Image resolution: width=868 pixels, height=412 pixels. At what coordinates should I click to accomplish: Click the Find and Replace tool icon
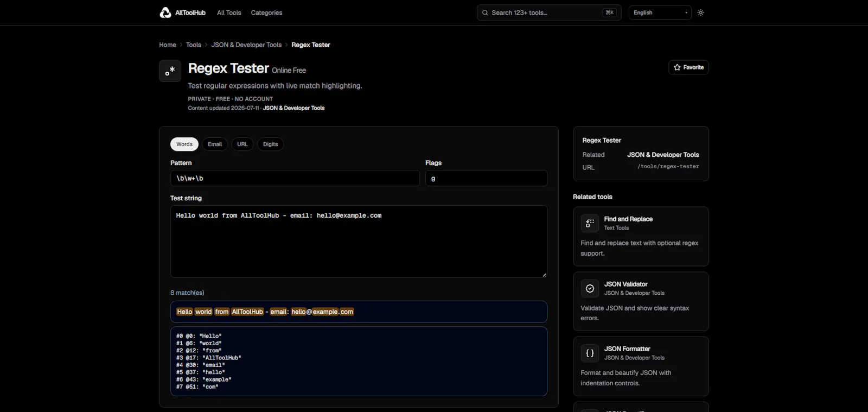(x=590, y=223)
